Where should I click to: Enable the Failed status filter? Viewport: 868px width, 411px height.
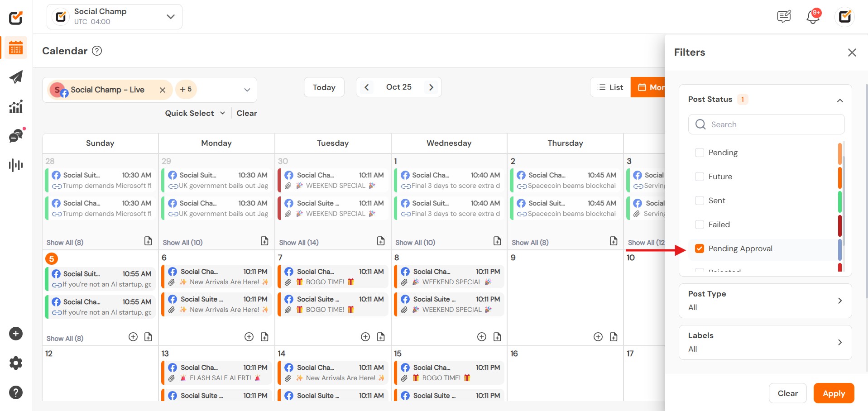[700, 225]
